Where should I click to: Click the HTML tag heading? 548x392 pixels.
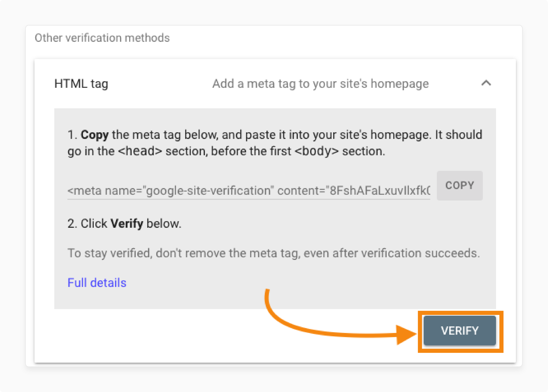click(x=81, y=84)
